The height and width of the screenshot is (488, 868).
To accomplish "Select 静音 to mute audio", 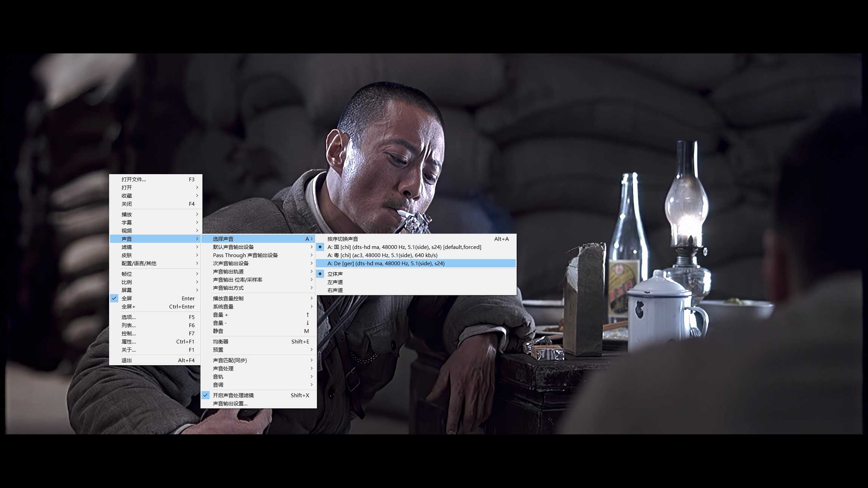I will tap(259, 331).
